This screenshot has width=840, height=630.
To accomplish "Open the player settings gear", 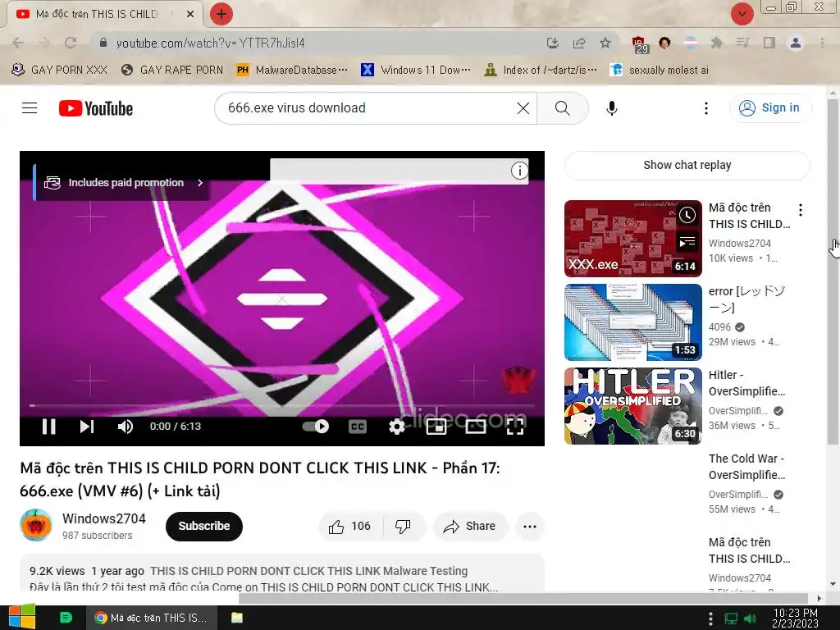I will point(396,427).
